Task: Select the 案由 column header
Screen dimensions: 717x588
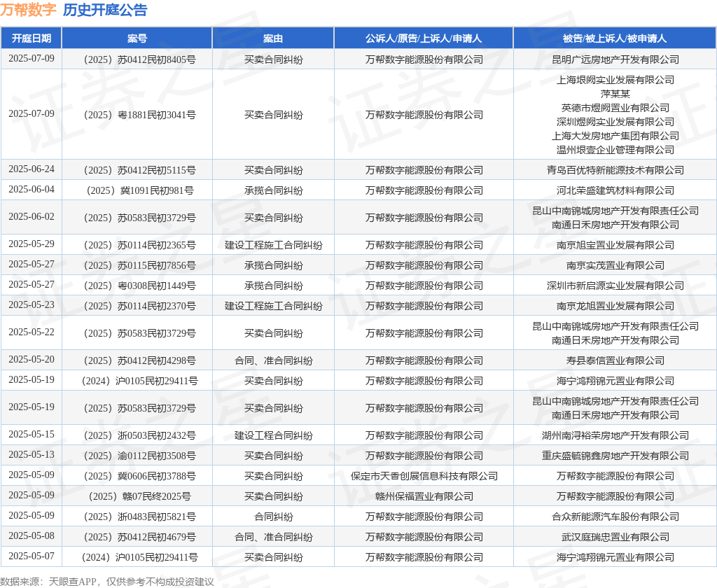Action: (273, 38)
